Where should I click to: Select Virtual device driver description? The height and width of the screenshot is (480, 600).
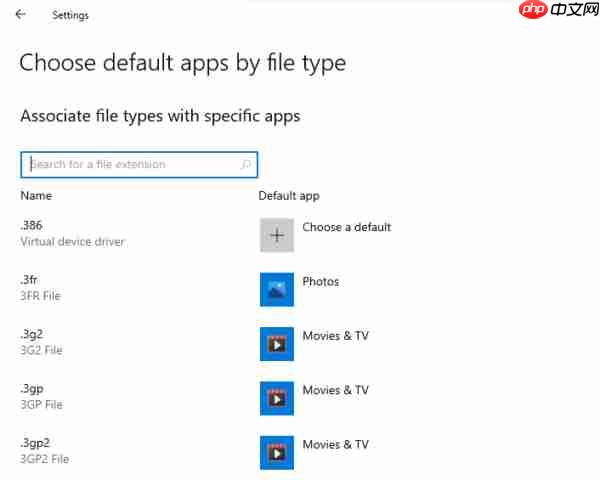[73, 242]
